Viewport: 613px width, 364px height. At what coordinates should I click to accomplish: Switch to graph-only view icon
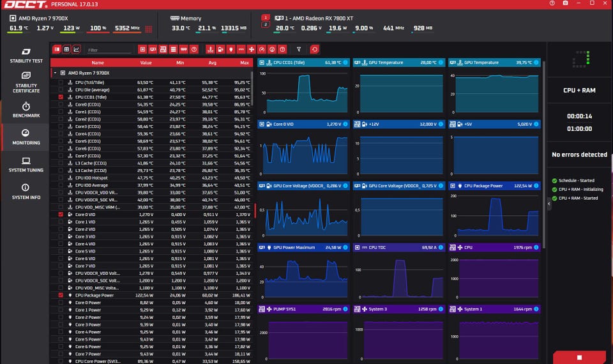point(77,49)
